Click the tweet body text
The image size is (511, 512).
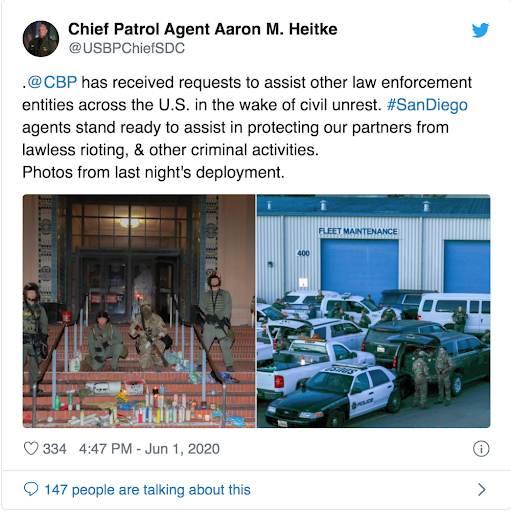[x=247, y=127]
